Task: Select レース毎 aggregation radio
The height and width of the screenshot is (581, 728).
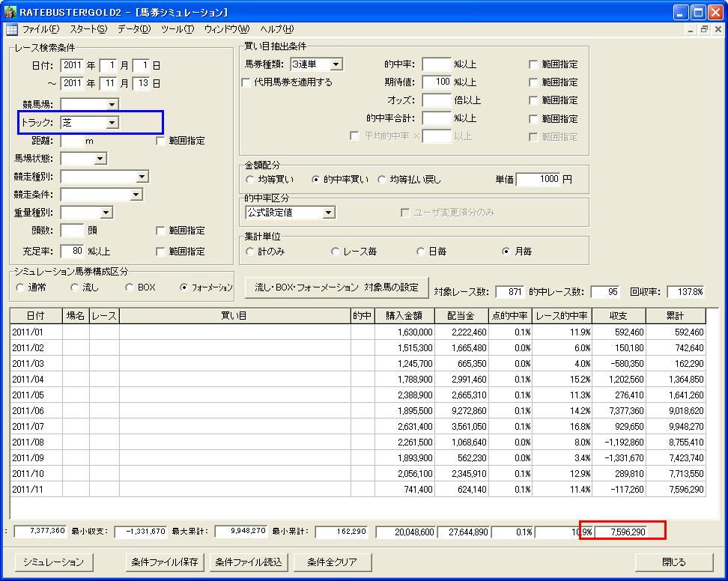Action: (335, 252)
